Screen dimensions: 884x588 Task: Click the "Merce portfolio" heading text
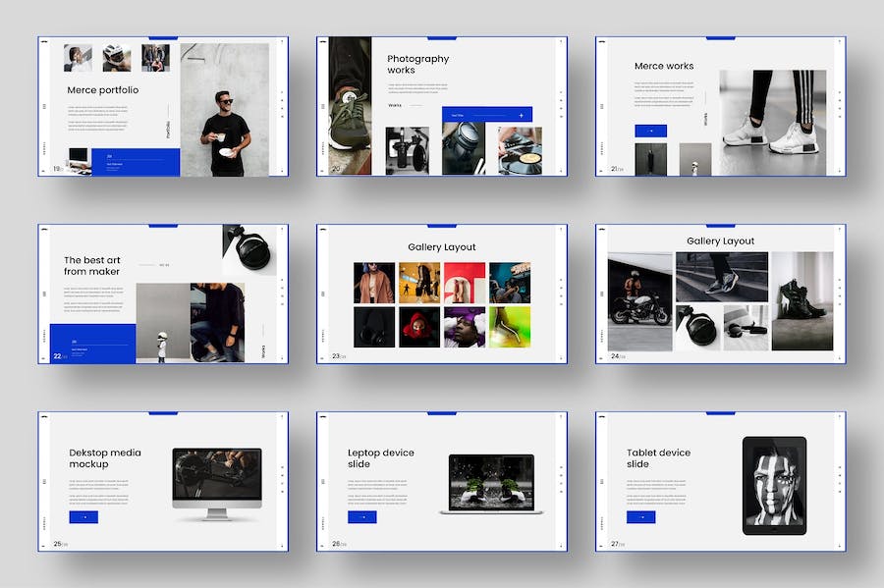pyautogui.click(x=103, y=90)
